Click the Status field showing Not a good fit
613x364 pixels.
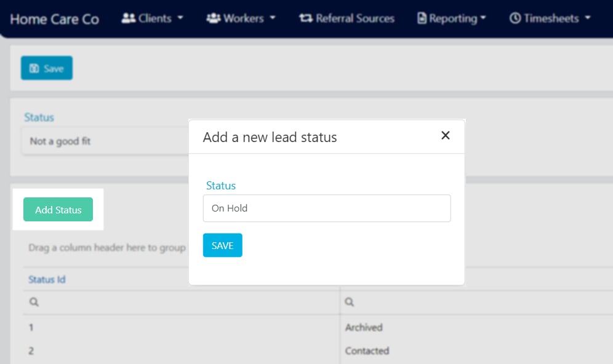tap(106, 141)
